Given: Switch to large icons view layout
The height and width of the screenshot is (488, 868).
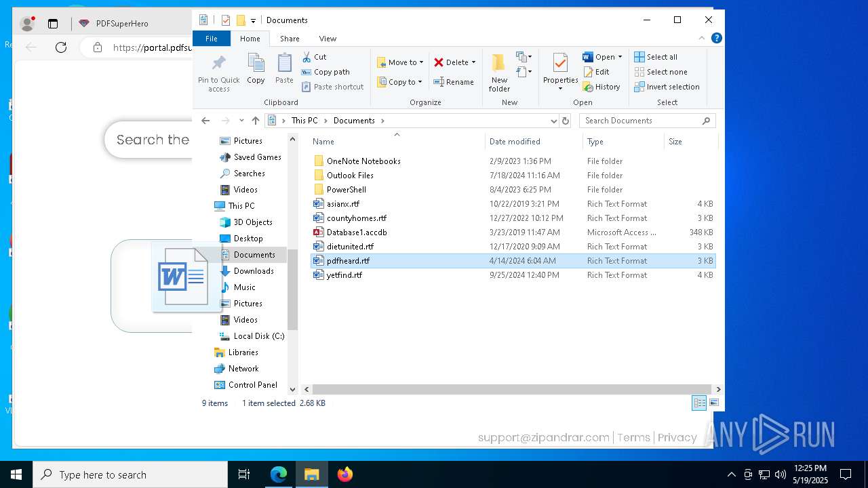Looking at the screenshot, I should coord(713,403).
